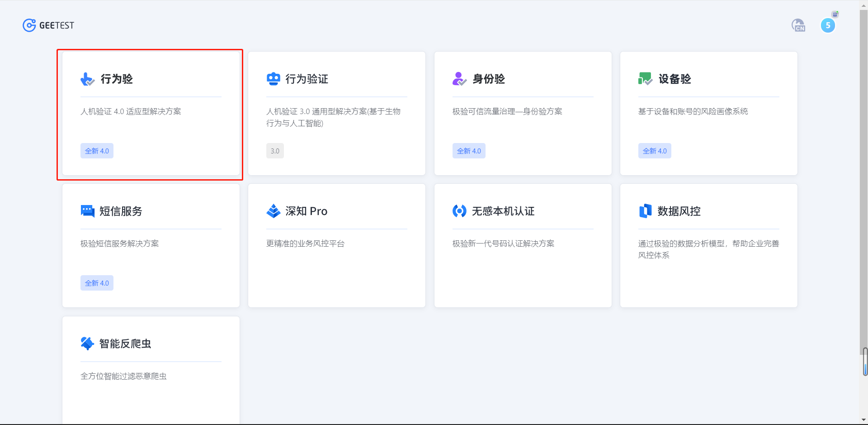Select the 智能反爬虫 spider icon
This screenshot has width=868, height=425.
tap(86, 343)
